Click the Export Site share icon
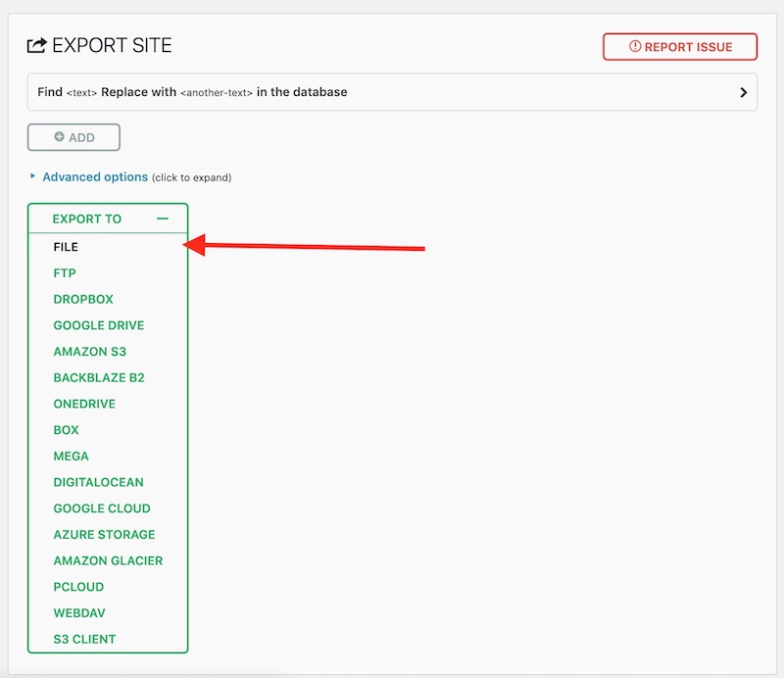This screenshot has height=678, width=784. pyautogui.click(x=37, y=45)
